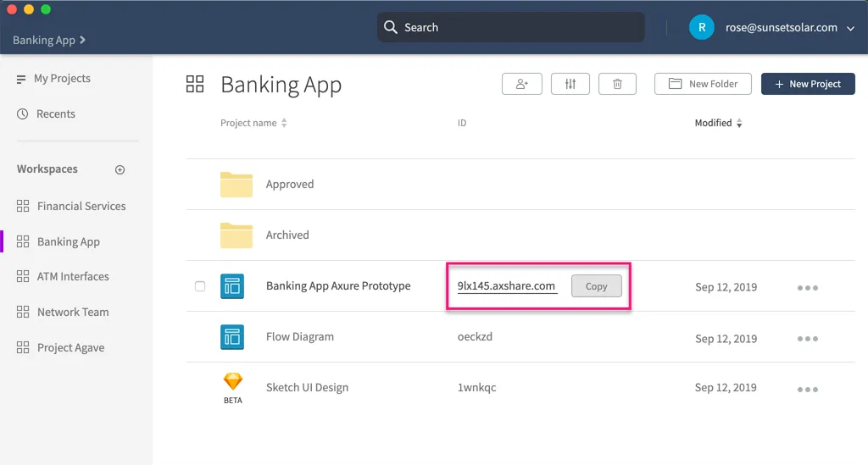This screenshot has width=868, height=465.
Task: Open more options for Flow Diagram
Action: (807, 339)
